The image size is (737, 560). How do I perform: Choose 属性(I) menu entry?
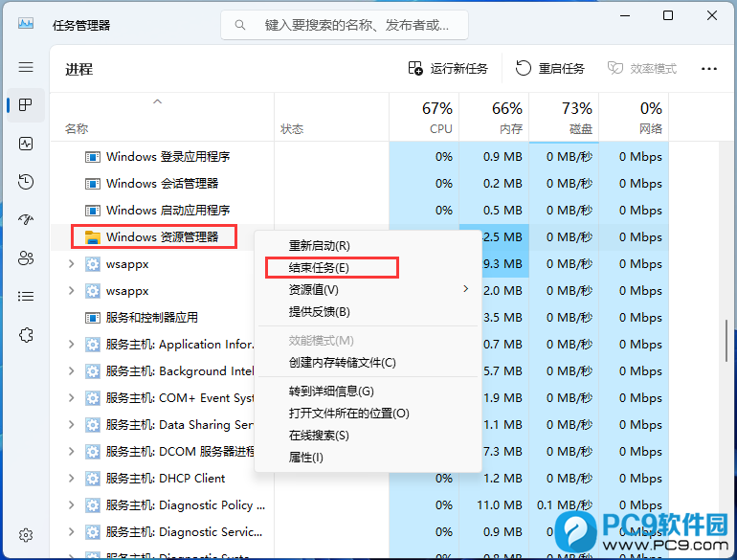(x=306, y=457)
